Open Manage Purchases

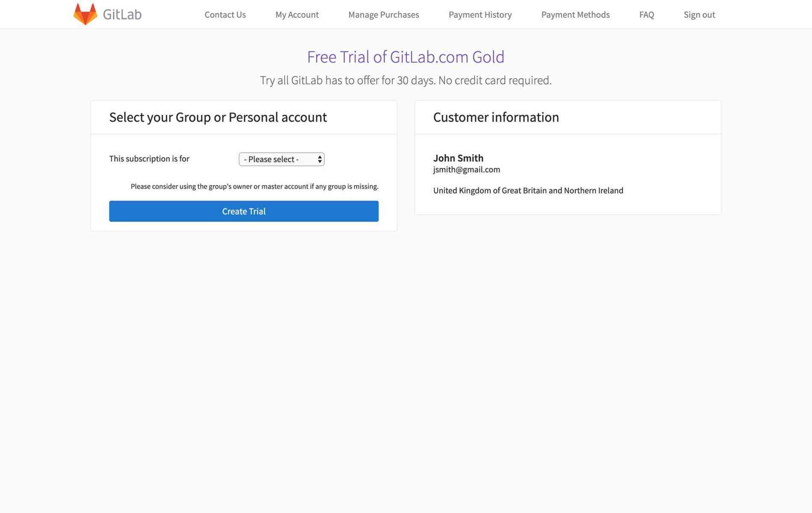point(383,14)
